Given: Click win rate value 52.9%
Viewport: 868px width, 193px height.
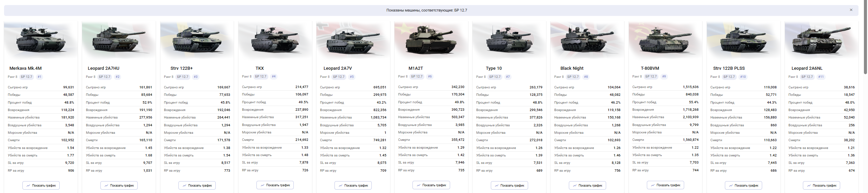Looking at the screenshot, I should (x=147, y=103).
